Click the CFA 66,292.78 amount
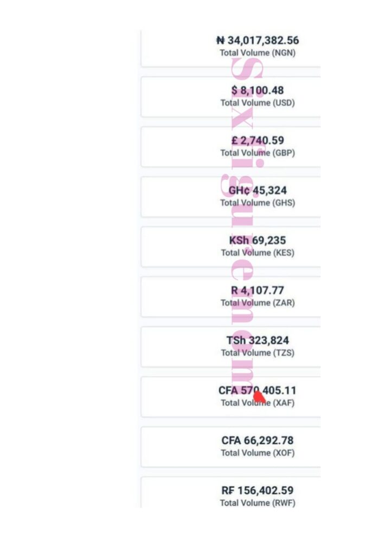Viewport: 392px width, 555px height. [258, 440]
